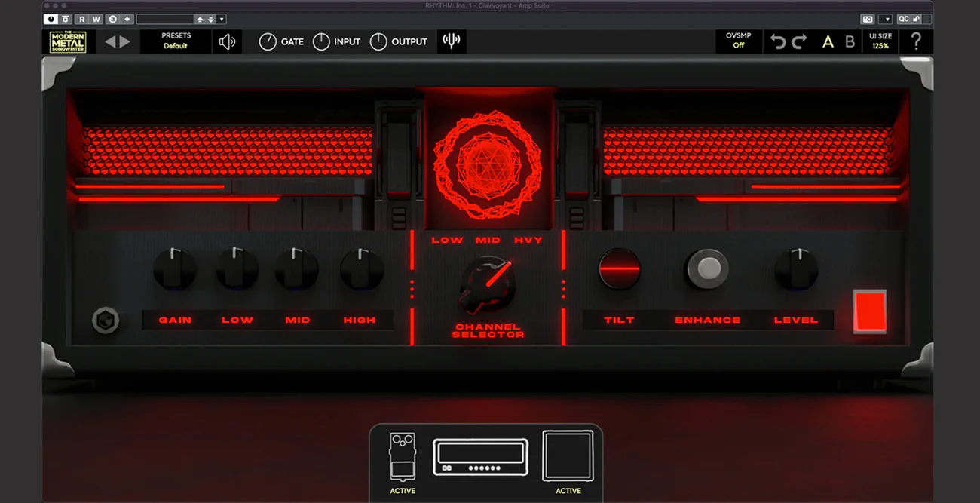This screenshot has width=980, height=503.
Task: Open the tuner fork icon
Action: click(452, 41)
